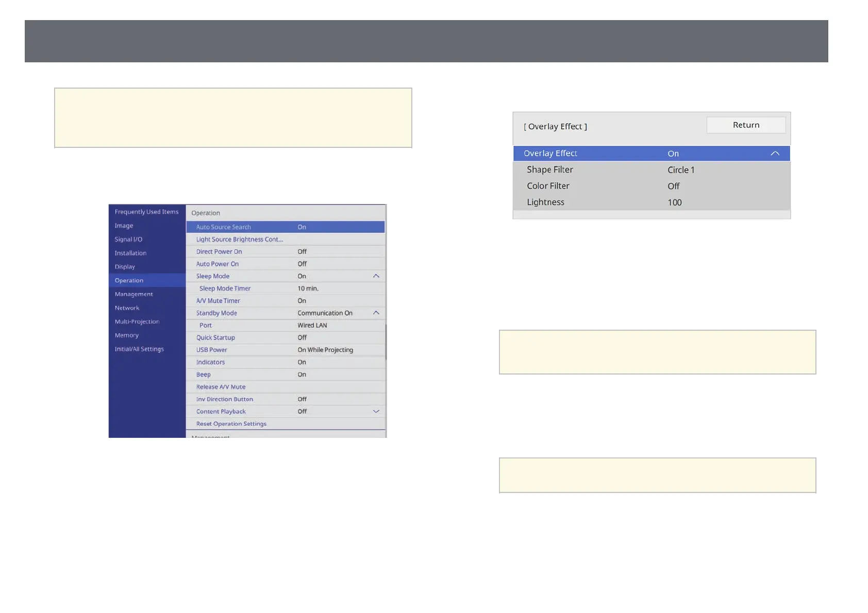Image resolution: width=868 pixels, height=613 pixels.
Task: Open the Signal I/O category
Action: click(x=147, y=240)
